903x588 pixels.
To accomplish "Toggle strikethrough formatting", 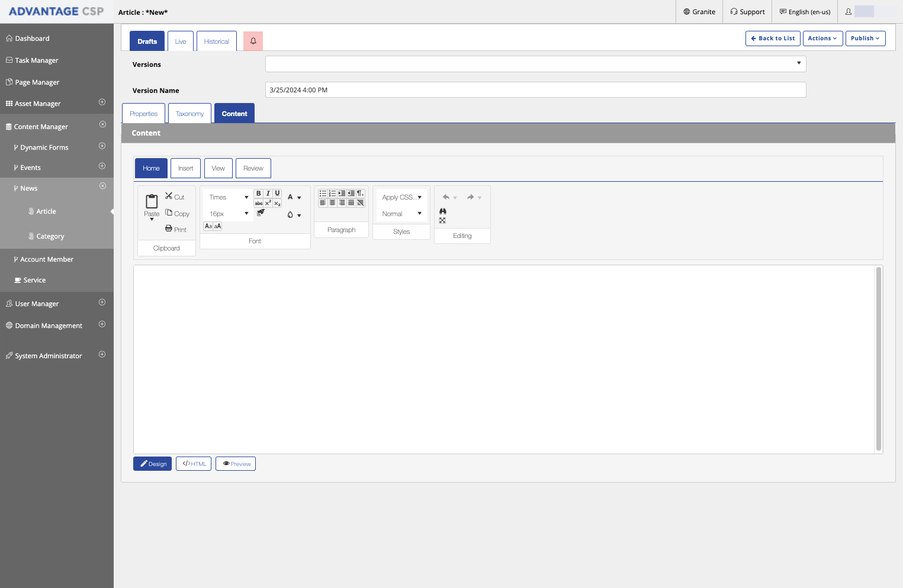I will click(259, 203).
